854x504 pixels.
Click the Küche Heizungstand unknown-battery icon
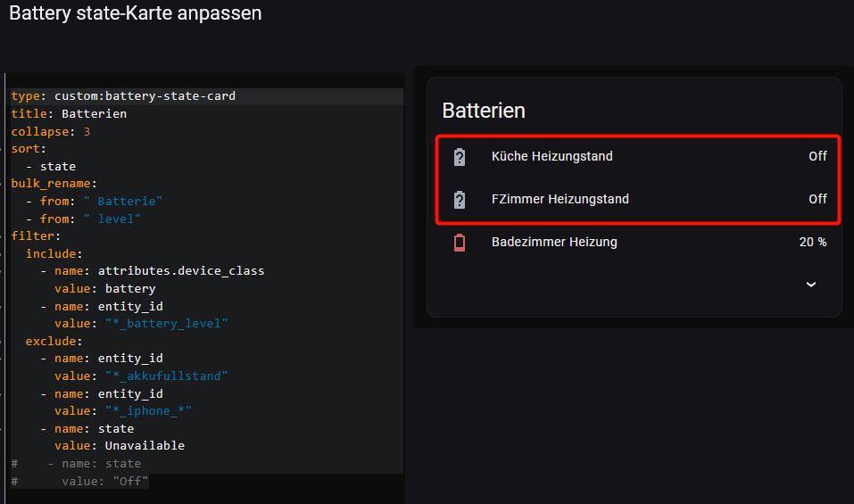[460, 157]
